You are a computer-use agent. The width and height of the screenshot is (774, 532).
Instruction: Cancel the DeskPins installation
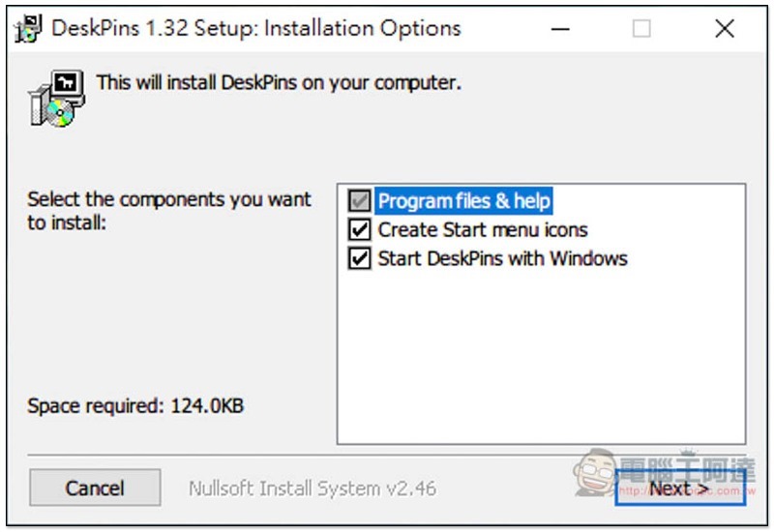pos(95,488)
